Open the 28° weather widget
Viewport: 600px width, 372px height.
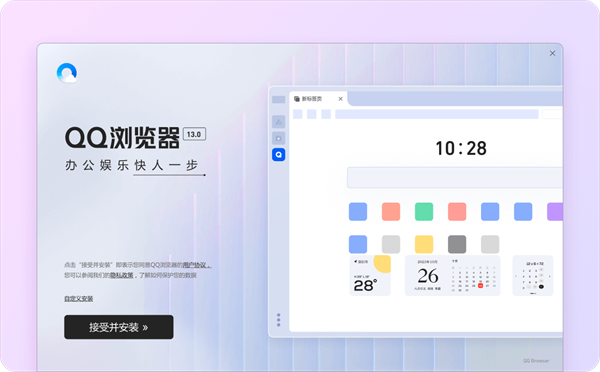[x=370, y=276]
